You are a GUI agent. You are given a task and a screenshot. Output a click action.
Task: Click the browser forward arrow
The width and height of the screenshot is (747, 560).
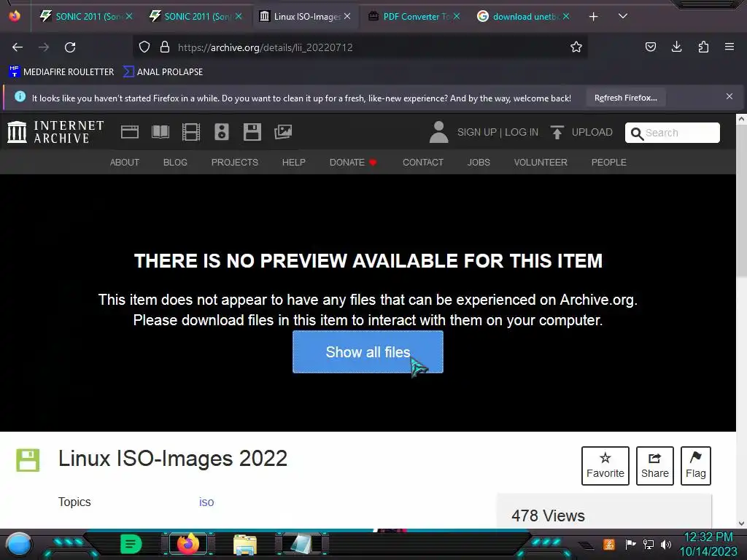click(44, 47)
